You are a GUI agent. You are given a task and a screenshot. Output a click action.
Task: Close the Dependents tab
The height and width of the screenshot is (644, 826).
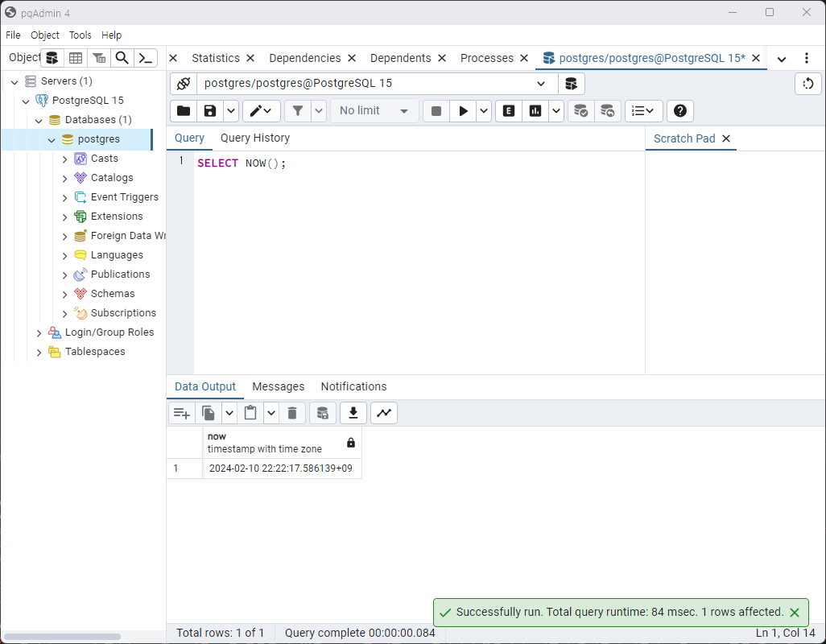click(442, 58)
